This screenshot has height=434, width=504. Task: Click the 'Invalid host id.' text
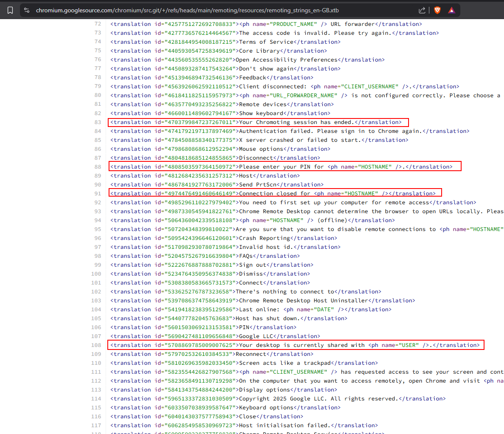point(266,247)
